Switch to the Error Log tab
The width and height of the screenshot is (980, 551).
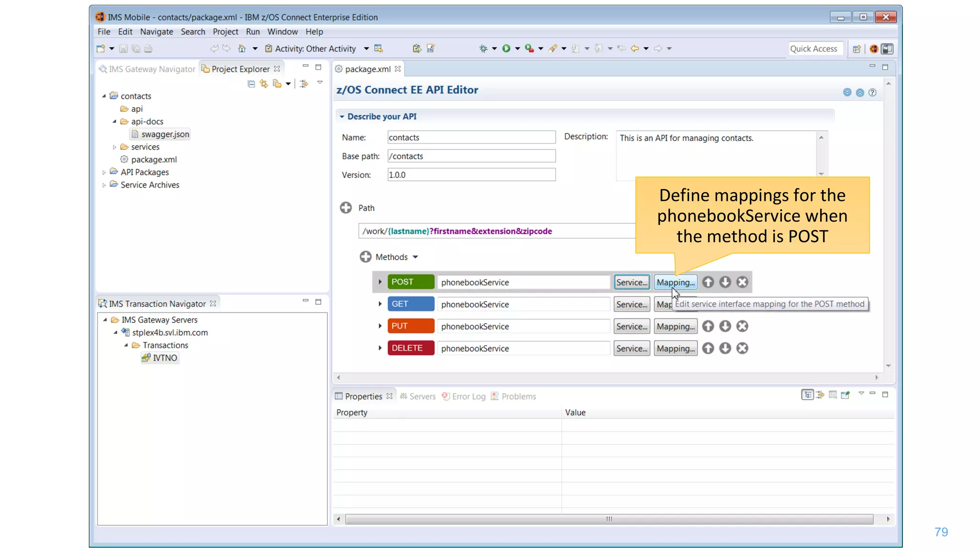click(464, 397)
